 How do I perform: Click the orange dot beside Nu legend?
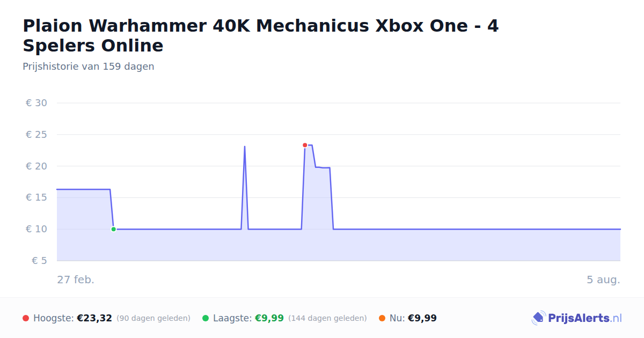coord(382,318)
